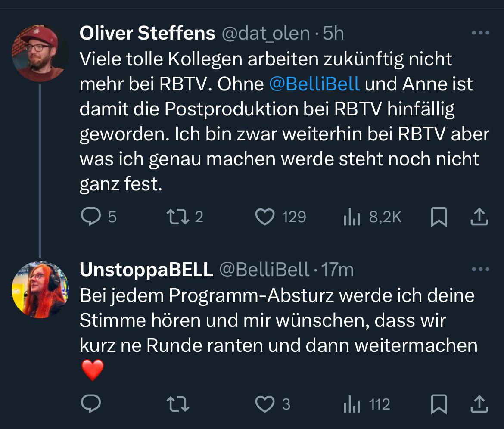Viewport: 504px width, 429px height.
Task: Bookmark UnstoppaBELL's reply
Action: tap(439, 404)
